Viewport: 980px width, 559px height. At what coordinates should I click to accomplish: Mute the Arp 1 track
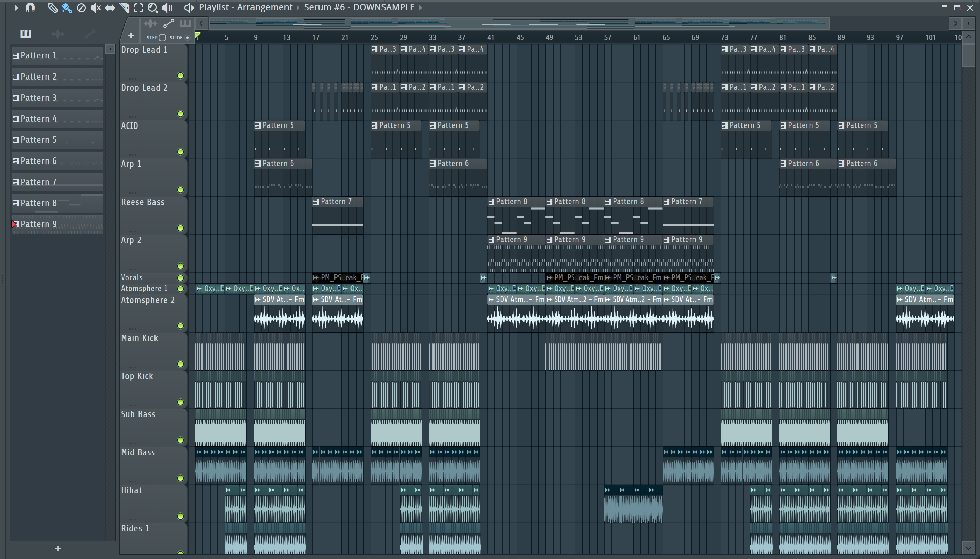(x=180, y=190)
